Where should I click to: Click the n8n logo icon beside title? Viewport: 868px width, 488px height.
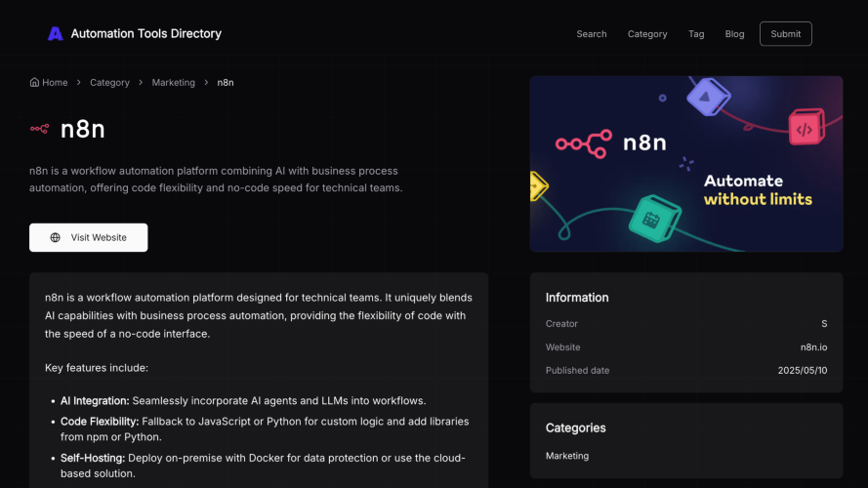pos(39,129)
